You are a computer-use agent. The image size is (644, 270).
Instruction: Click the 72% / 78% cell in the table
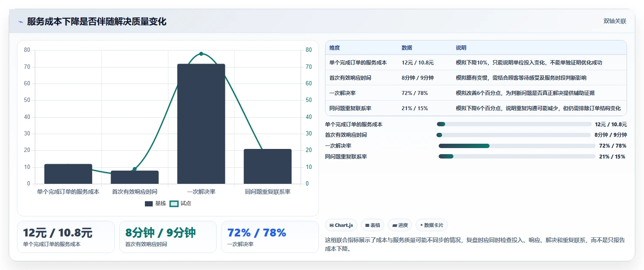[x=415, y=93]
